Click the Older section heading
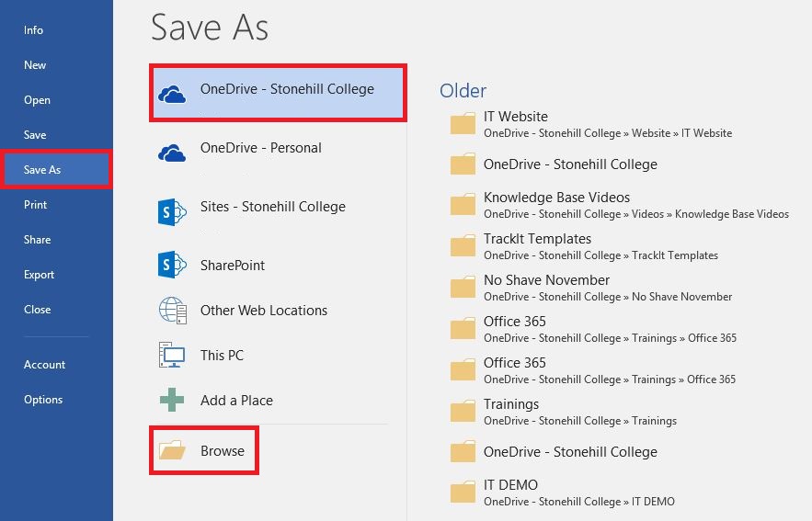This screenshot has width=812, height=521. (x=463, y=91)
